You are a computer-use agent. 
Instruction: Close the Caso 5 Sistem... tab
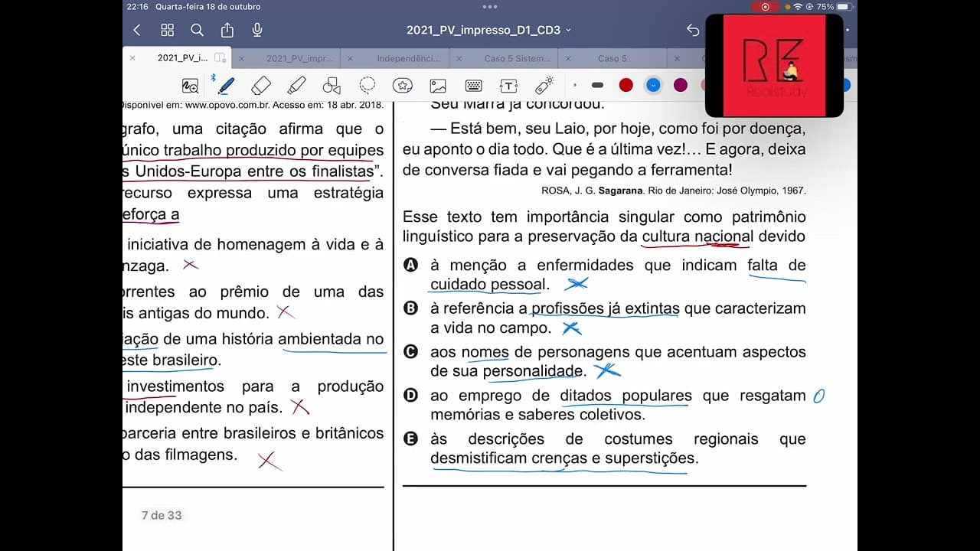tap(459, 58)
